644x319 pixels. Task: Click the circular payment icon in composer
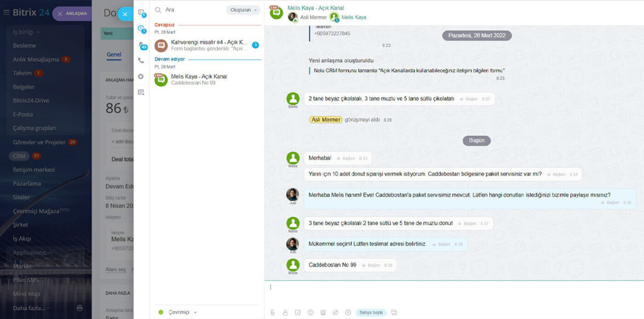tap(348, 312)
